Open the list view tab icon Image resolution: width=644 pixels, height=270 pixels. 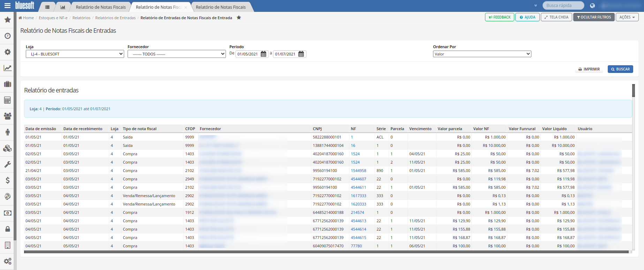point(47,7)
